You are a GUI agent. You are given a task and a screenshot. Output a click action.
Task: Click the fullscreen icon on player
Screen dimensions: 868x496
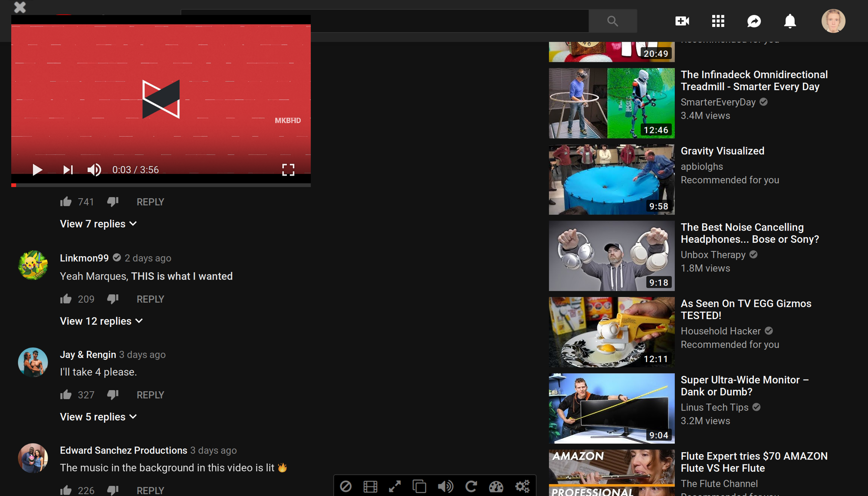pyautogui.click(x=289, y=170)
